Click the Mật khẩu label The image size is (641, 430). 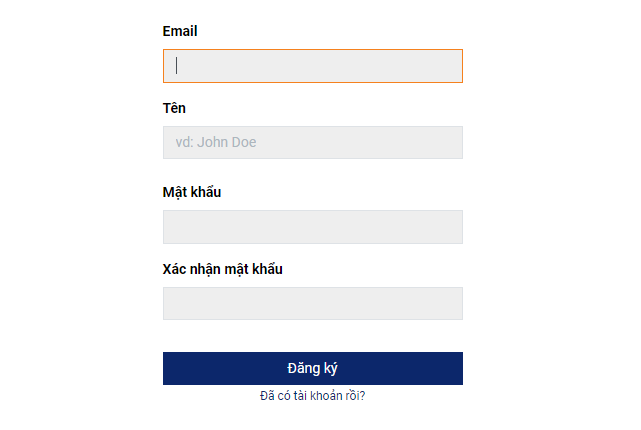(192, 192)
